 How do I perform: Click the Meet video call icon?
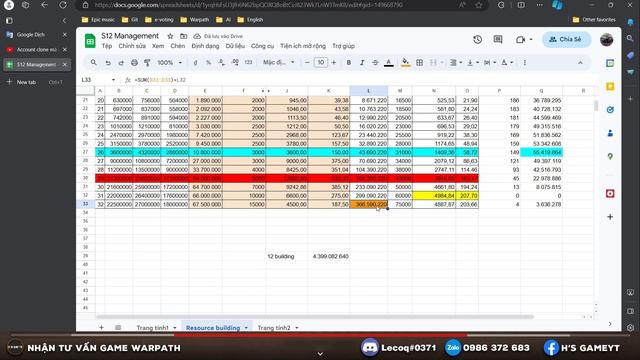tap(520, 40)
